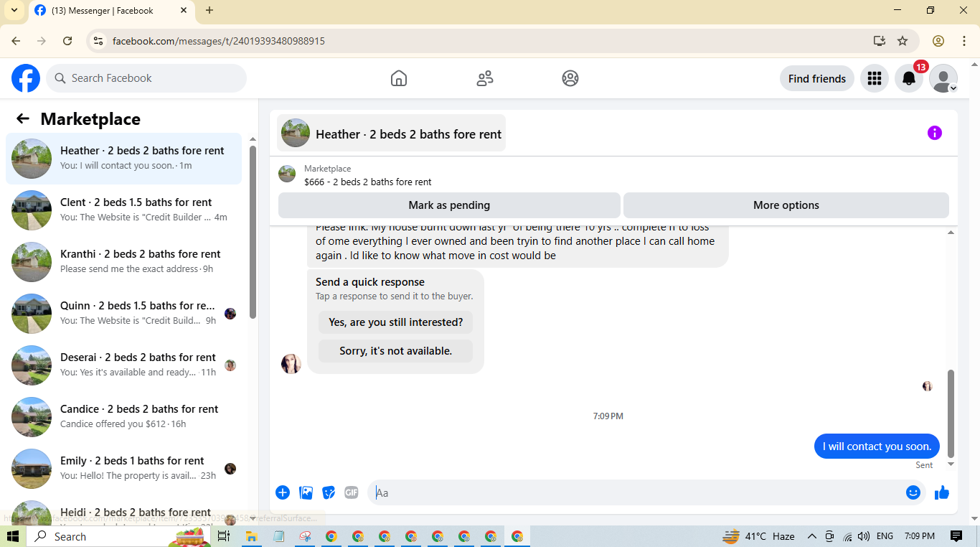The width and height of the screenshot is (980, 547).
Task: Click the Search Facebook field
Action: point(146,78)
